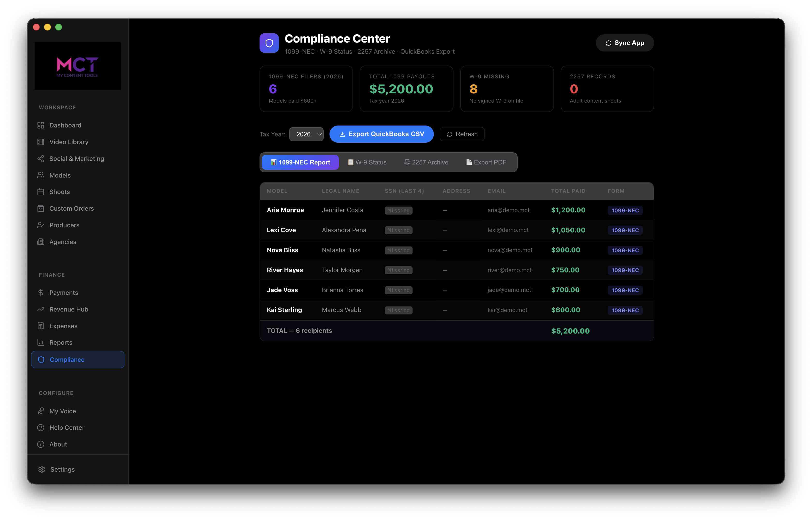Select the Video Library icon in sidebar

coord(40,142)
